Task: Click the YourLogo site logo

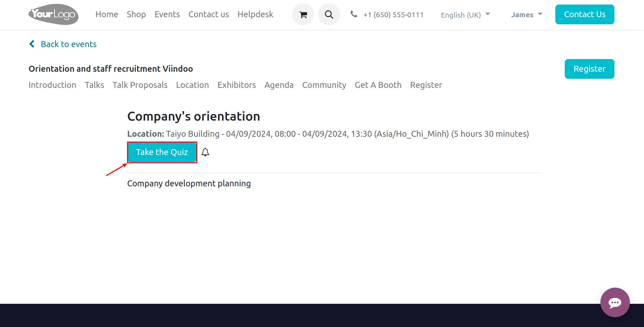Action: coord(53,14)
